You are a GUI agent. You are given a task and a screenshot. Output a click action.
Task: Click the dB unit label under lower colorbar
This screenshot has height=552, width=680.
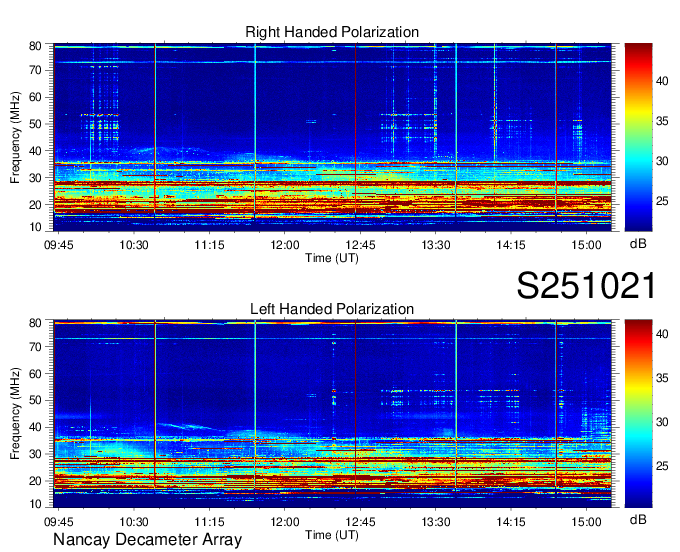638,520
